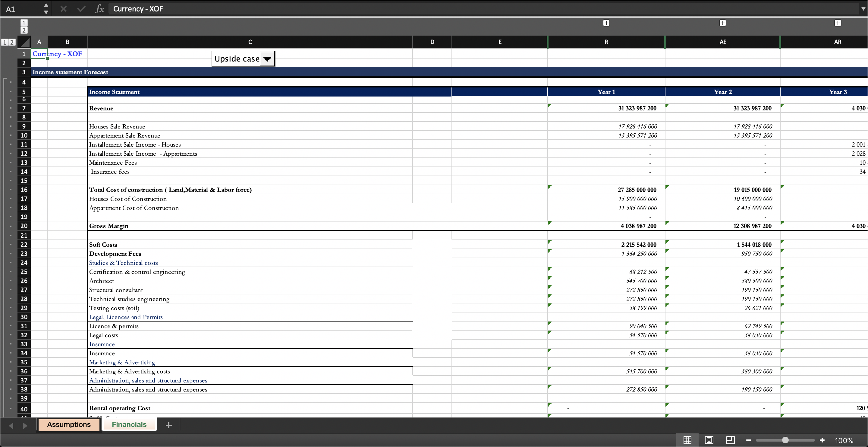The image size is (868, 447).
Task: Click column outline level 1 button
Action: point(24,23)
